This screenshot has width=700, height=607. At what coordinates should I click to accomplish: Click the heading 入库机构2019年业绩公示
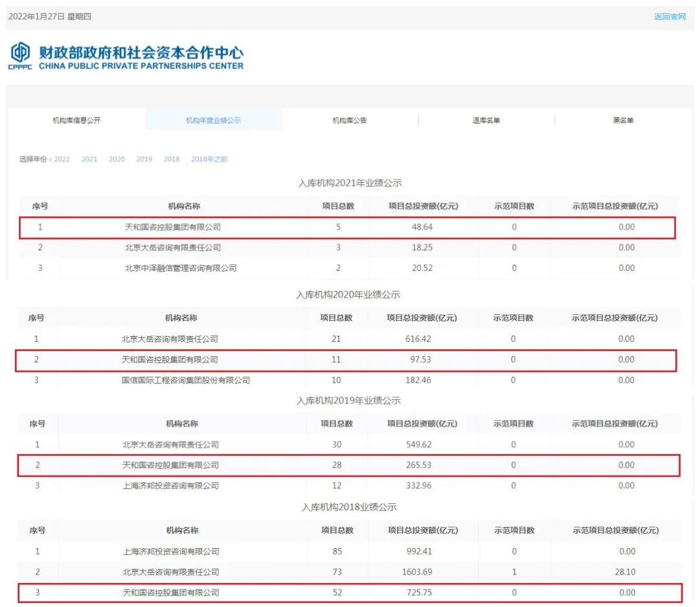click(349, 400)
